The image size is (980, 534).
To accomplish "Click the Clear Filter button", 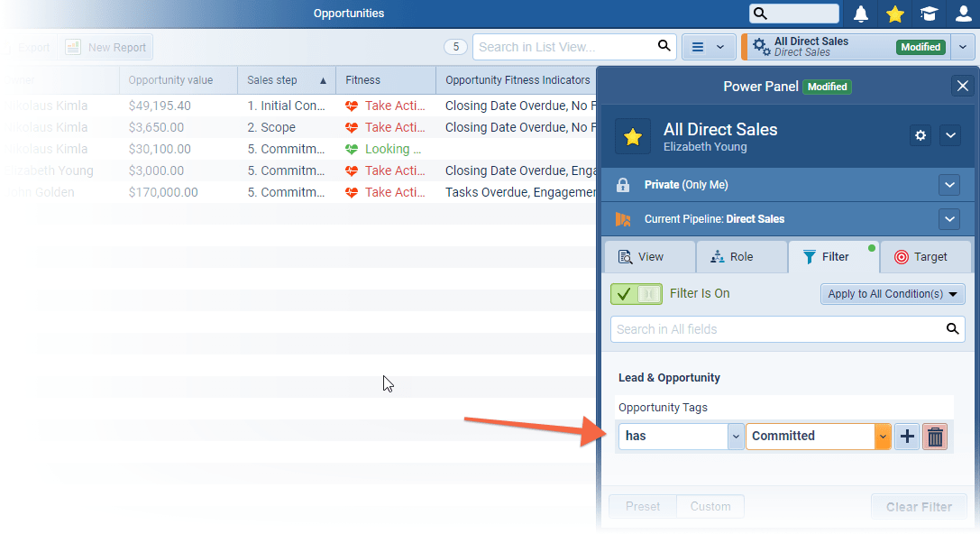I will click(918, 506).
